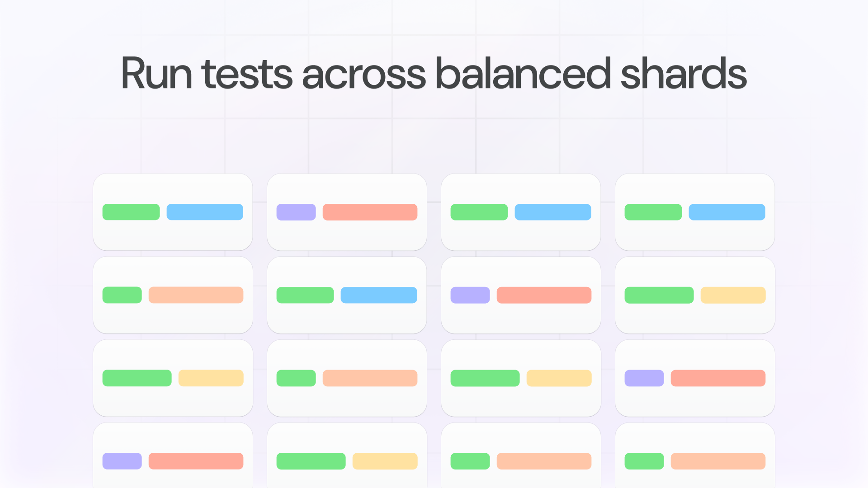868x488 pixels.
Task: Click the peach bar in the bottom-right card
Action: coord(718,461)
